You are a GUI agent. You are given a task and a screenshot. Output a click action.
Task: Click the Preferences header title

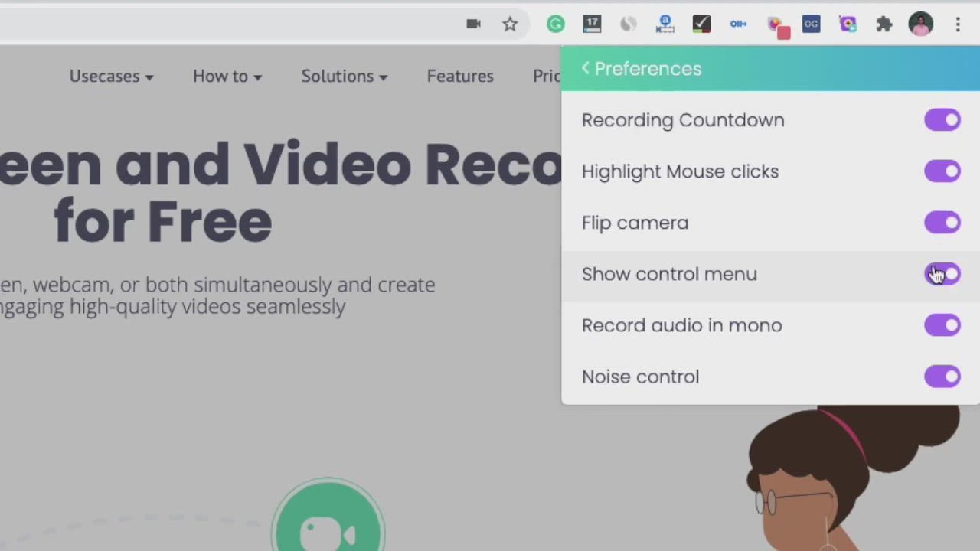[648, 68]
